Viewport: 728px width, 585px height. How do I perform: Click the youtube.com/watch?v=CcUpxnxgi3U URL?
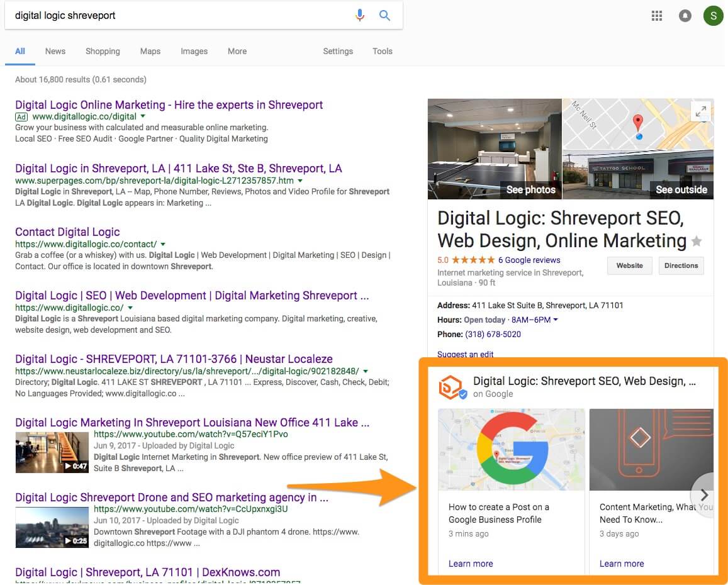(191, 509)
